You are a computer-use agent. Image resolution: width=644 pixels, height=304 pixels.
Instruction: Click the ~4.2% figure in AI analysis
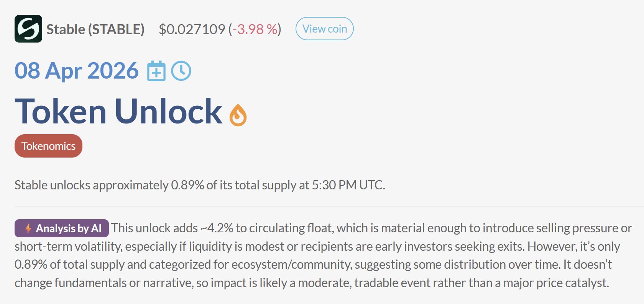[x=217, y=228]
